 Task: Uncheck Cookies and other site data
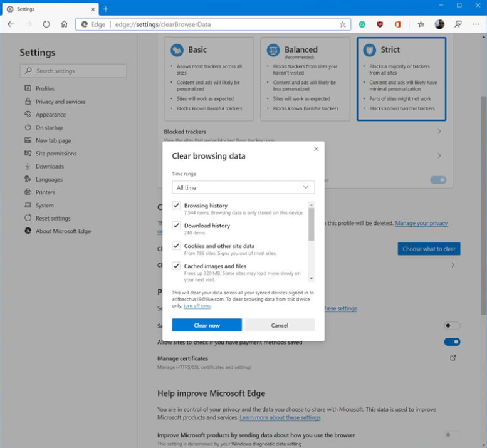point(176,246)
